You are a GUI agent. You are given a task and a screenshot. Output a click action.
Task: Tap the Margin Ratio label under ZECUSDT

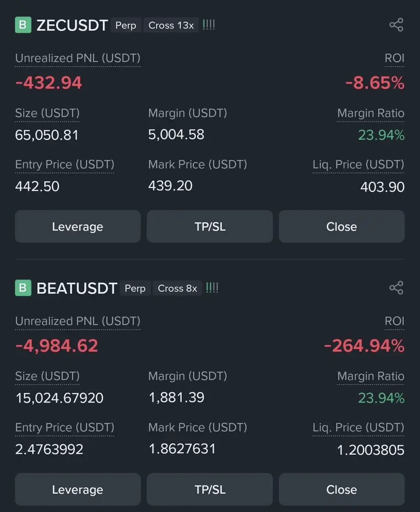371,113
